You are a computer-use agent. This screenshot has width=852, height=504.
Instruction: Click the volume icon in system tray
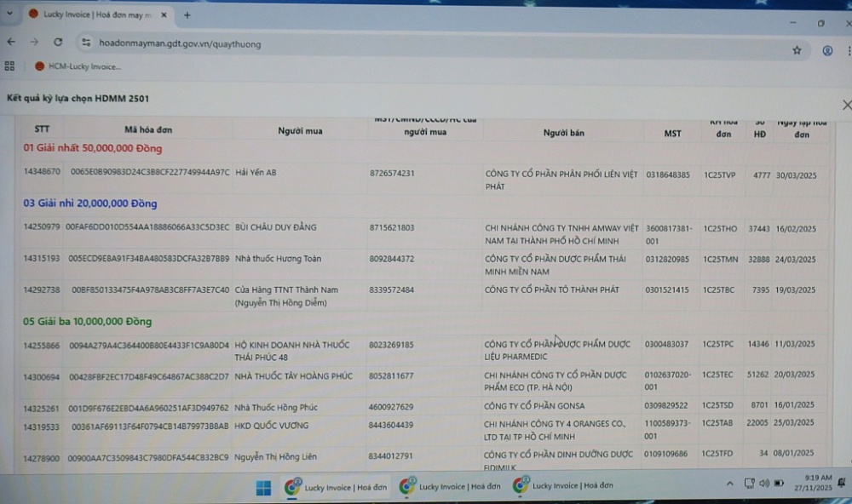tap(763, 484)
